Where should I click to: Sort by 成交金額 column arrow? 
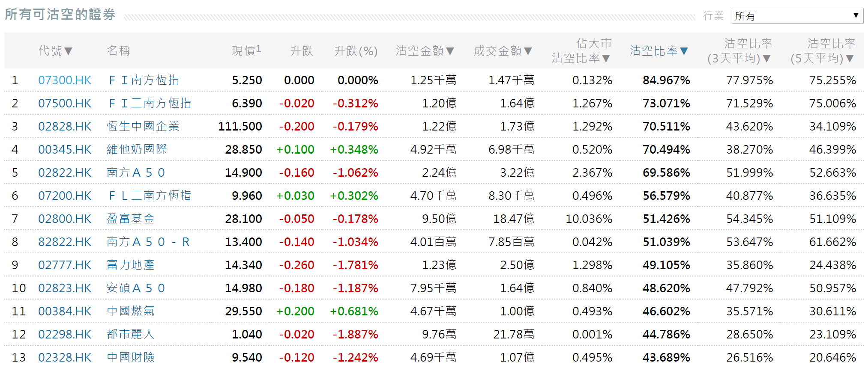(x=528, y=51)
